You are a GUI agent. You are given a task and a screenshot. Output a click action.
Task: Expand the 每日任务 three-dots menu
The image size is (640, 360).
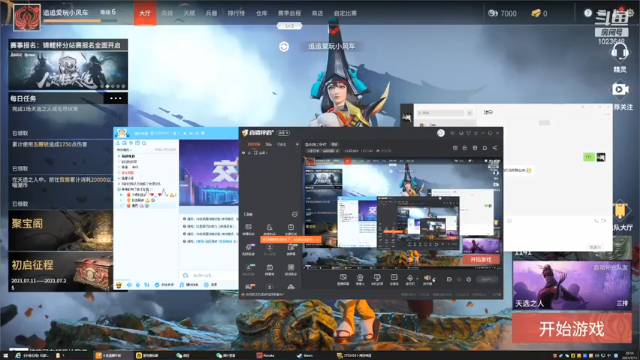[116, 98]
